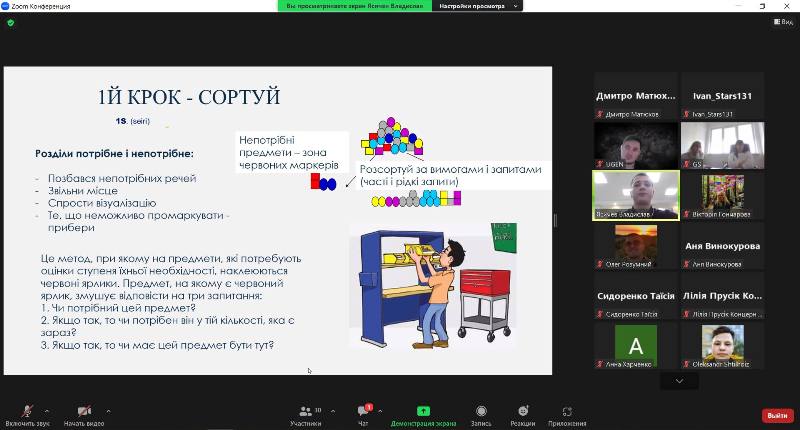This screenshot has height=430, width=800.
Task: Click the green screen-viewing notification banner
Action: [x=355, y=6]
